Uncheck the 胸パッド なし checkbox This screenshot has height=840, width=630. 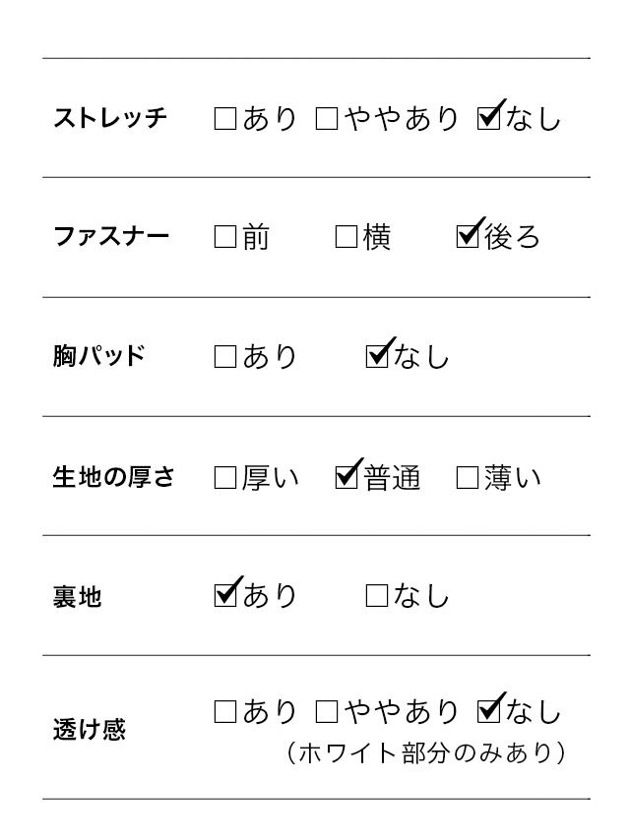(376, 356)
